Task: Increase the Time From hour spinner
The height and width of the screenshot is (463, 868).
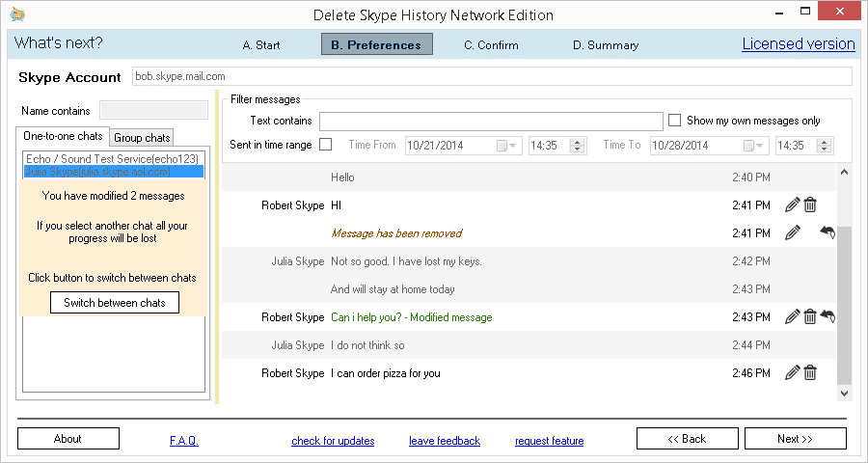Action: click(578, 142)
